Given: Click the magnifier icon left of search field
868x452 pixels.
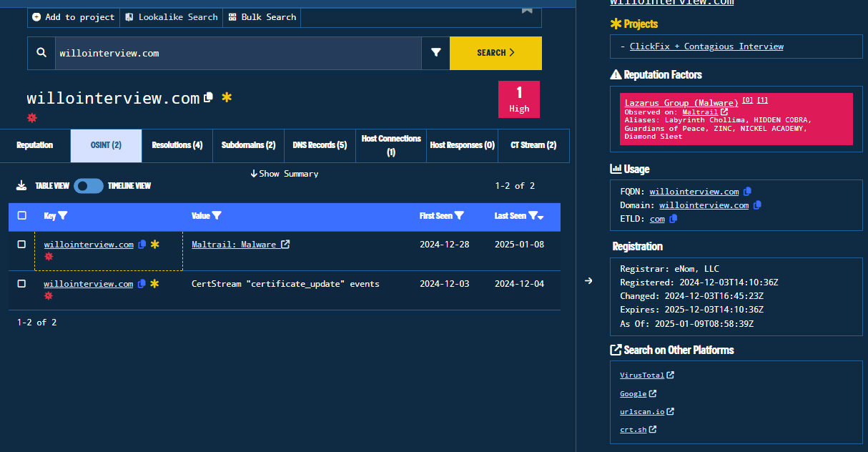Looking at the screenshot, I should pyautogui.click(x=41, y=53).
